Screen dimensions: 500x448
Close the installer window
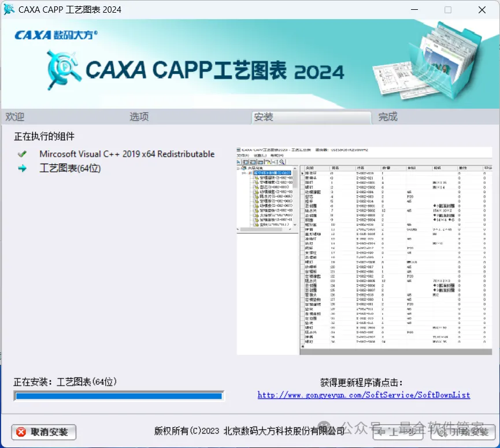point(482,10)
